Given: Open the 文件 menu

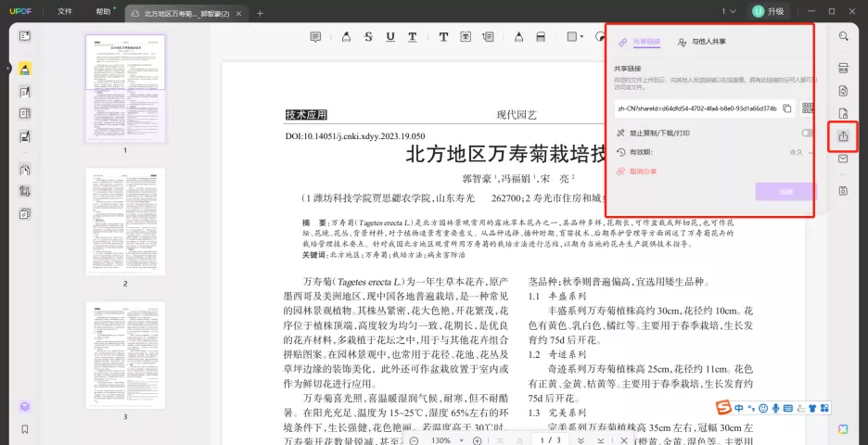Looking at the screenshot, I should 65,11.
